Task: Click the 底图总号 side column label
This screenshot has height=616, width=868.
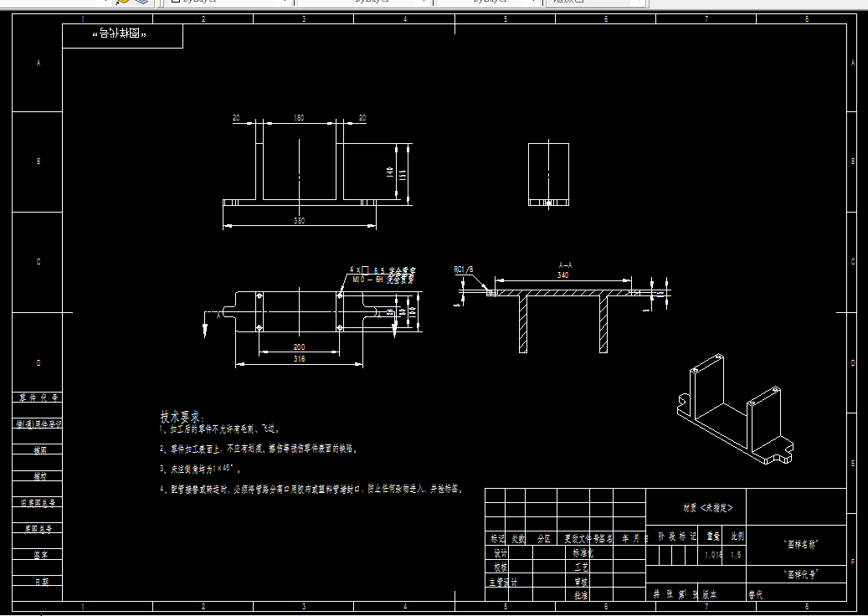Action: pos(39,529)
